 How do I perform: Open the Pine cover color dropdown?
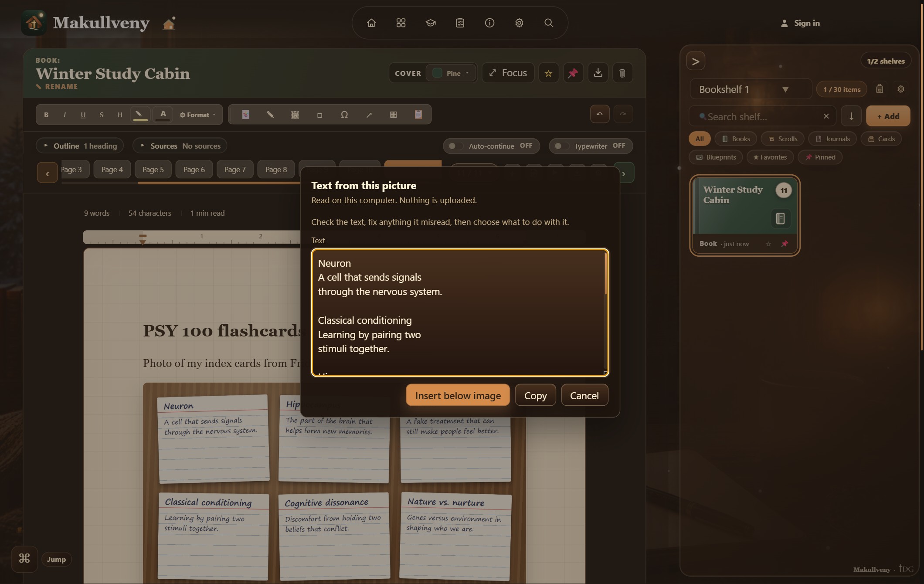(451, 73)
